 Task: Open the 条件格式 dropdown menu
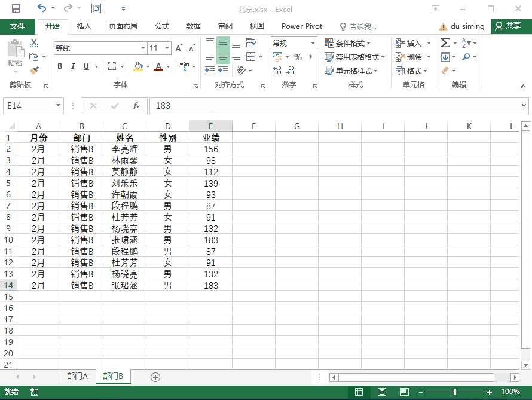pyautogui.click(x=348, y=43)
